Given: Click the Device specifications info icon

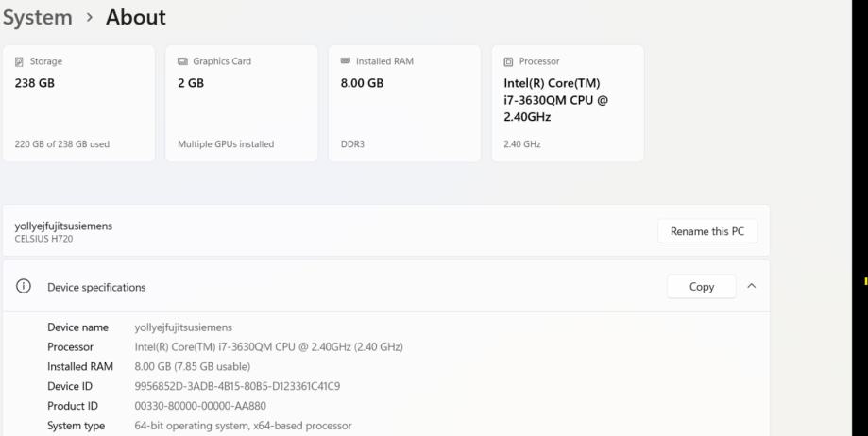Looking at the screenshot, I should click(x=24, y=287).
